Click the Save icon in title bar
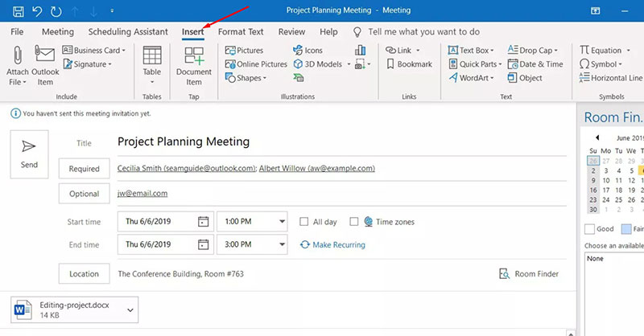 [x=18, y=11]
